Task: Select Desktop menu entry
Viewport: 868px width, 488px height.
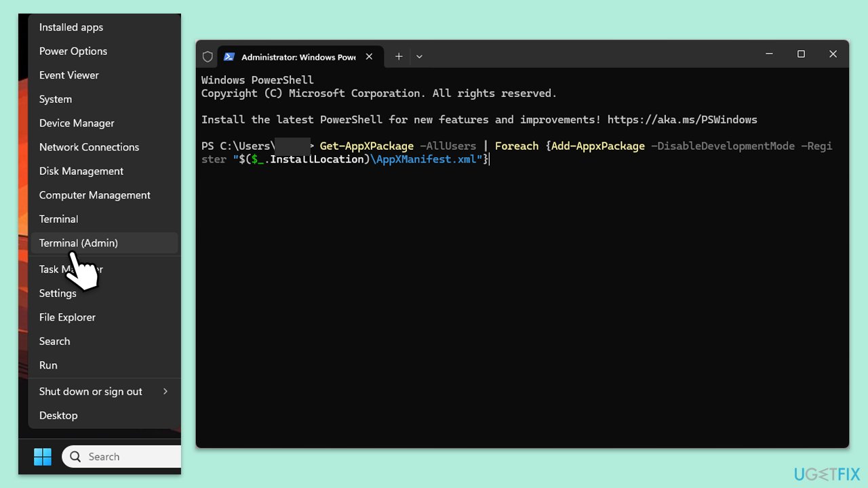Action: [x=104, y=415]
